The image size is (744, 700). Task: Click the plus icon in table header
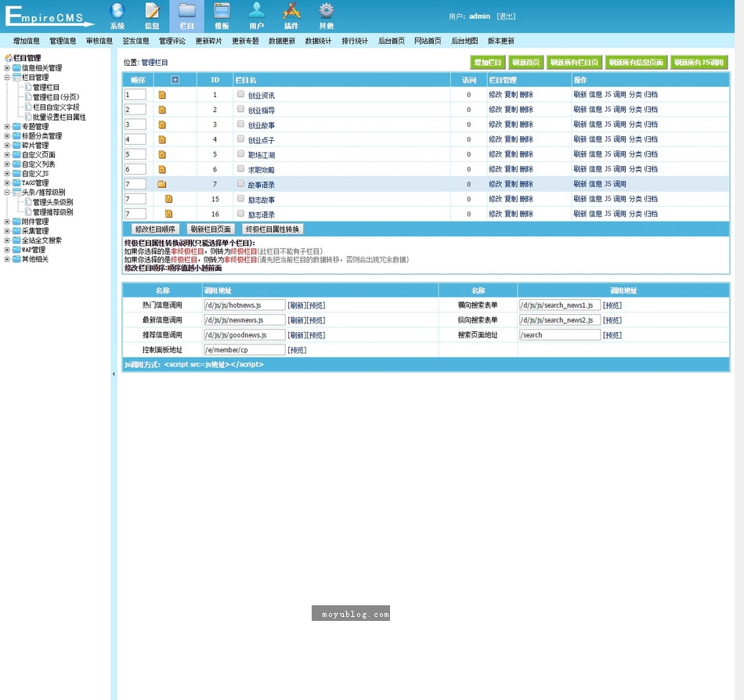pos(175,80)
